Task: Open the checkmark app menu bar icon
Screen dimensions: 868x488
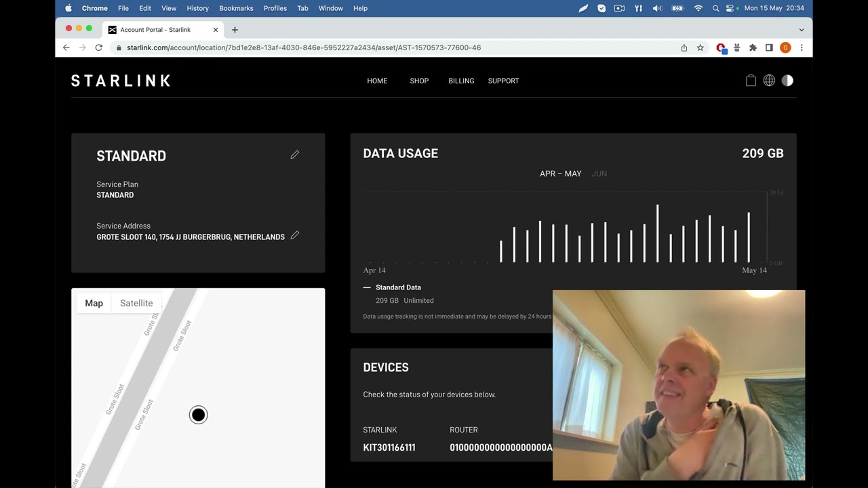Action: coord(601,8)
